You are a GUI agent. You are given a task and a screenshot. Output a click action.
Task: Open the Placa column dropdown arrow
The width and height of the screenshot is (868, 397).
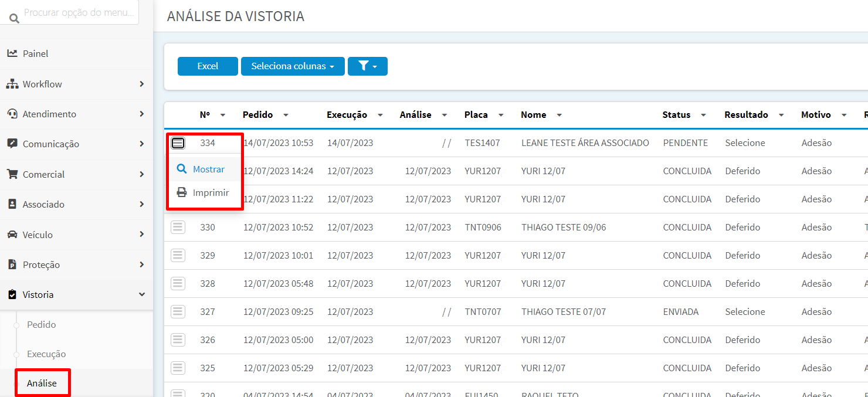501,116
